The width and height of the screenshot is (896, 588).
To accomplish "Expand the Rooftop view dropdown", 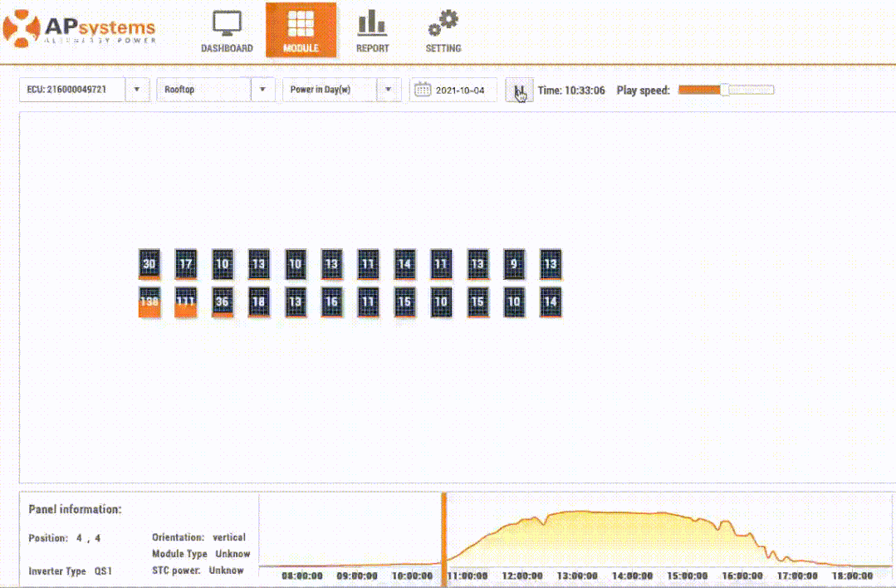I will point(263,90).
